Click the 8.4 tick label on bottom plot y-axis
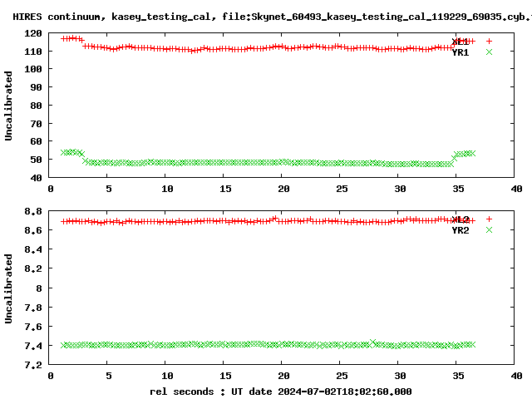 click(x=33, y=249)
